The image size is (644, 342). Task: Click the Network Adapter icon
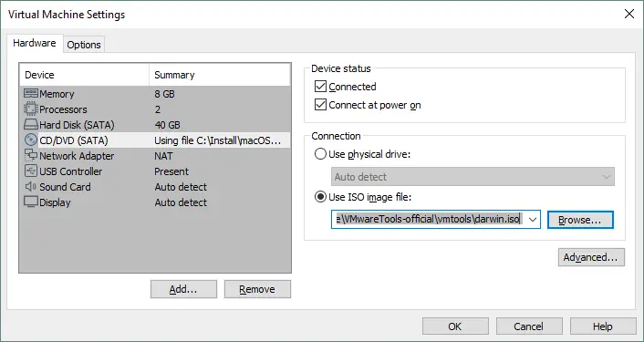click(31, 156)
